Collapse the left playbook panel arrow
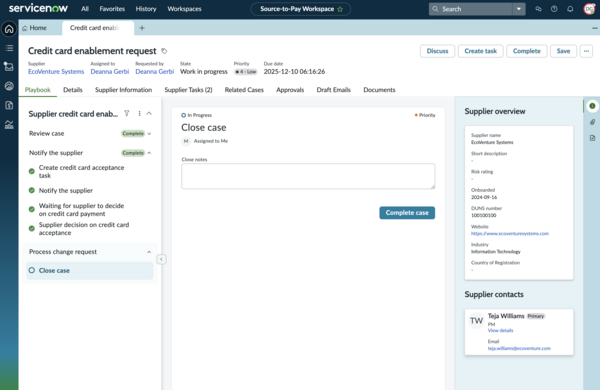 coord(161,259)
